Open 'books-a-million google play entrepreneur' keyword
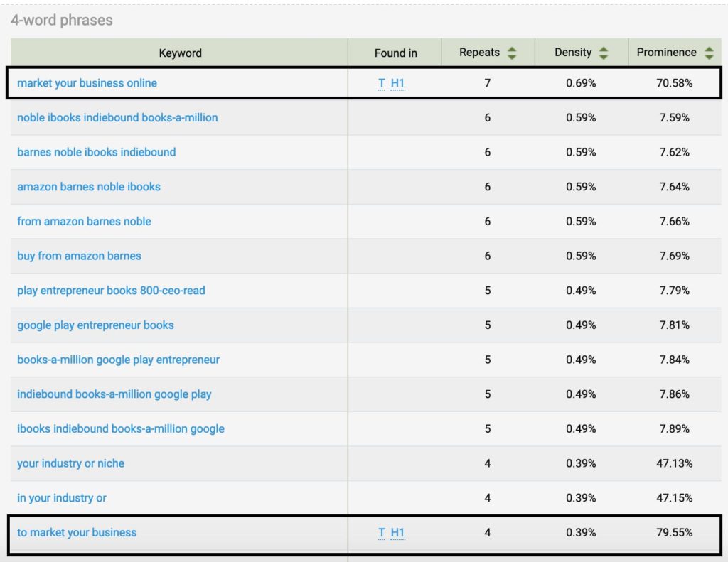 (119, 360)
